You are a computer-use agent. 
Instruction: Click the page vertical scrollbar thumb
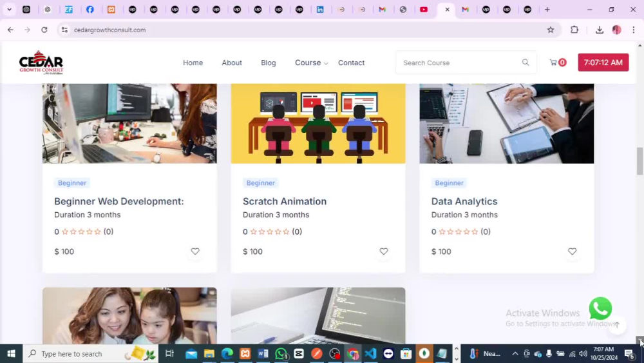coord(640,161)
